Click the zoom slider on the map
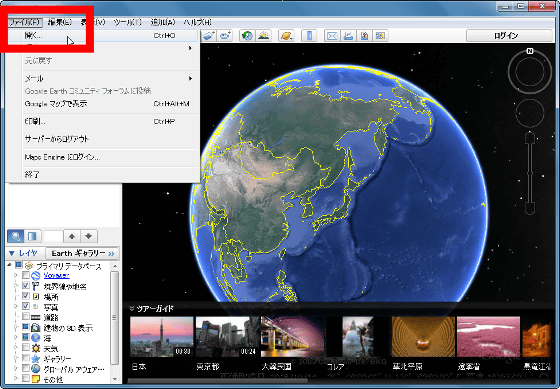Image resolution: width=560 pixels, height=389 pixels. click(530, 173)
